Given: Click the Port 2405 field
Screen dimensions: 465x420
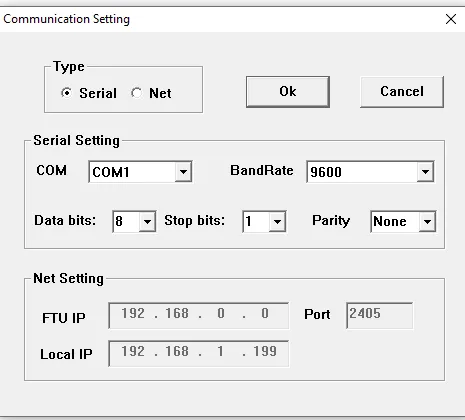Looking at the screenshot, I should coord(380,315).
